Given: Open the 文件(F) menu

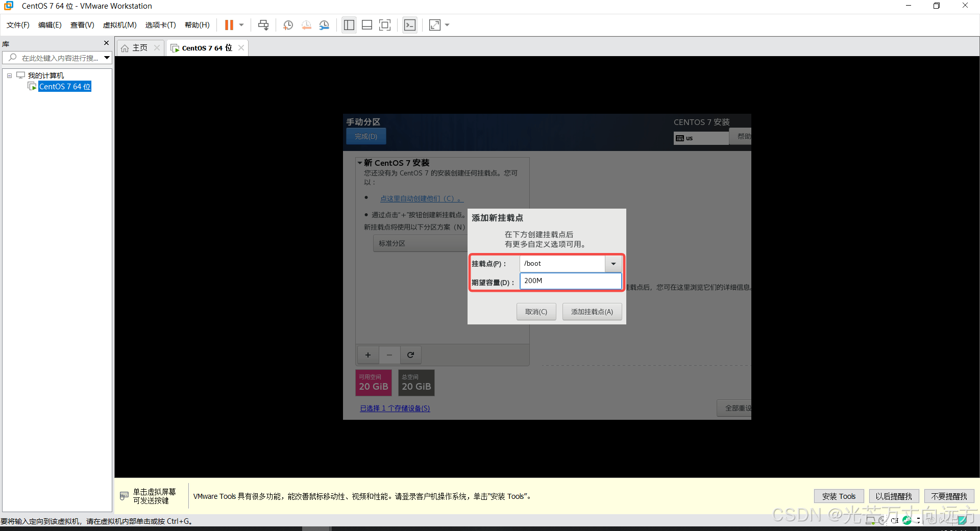Looking at the screenshot, I should coord(18,25).
